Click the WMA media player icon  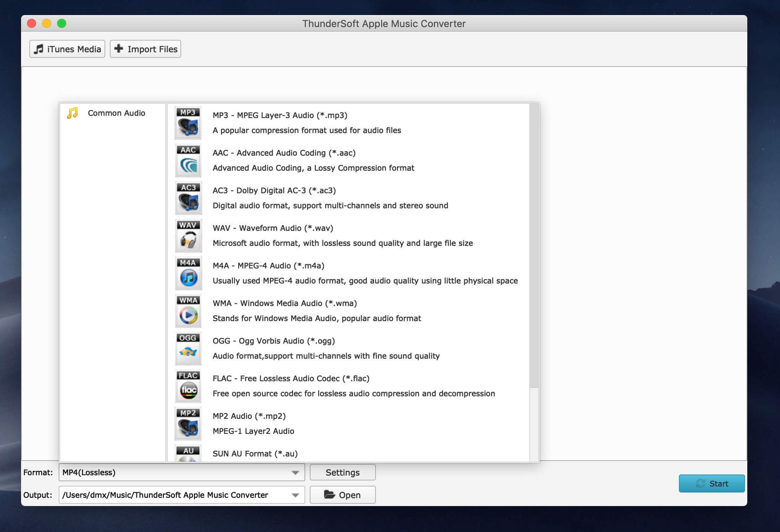(x=188, y=311)
